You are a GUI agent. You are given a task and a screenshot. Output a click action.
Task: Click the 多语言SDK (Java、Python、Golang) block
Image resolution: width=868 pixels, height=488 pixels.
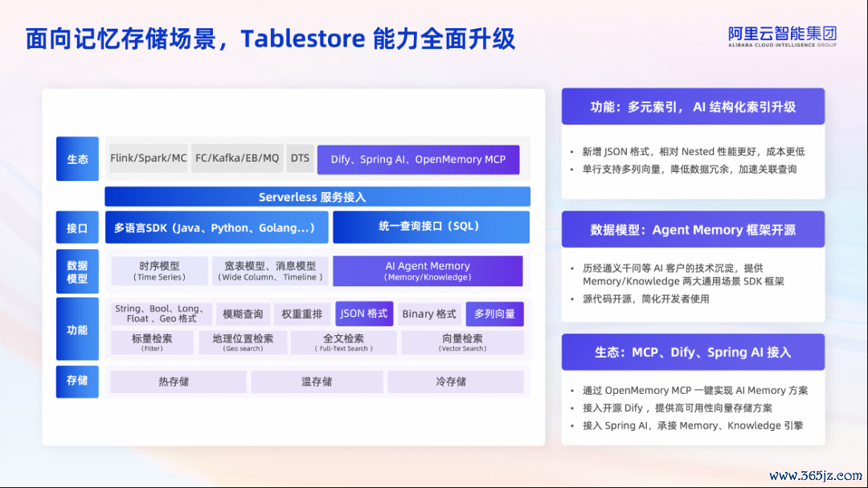pyautogui.click(x=216, y=228)
